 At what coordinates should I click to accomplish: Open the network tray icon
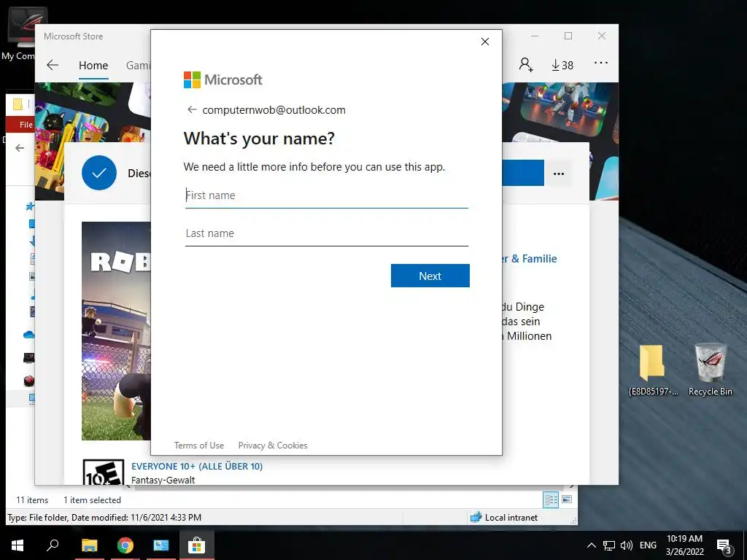click(609, 545)
